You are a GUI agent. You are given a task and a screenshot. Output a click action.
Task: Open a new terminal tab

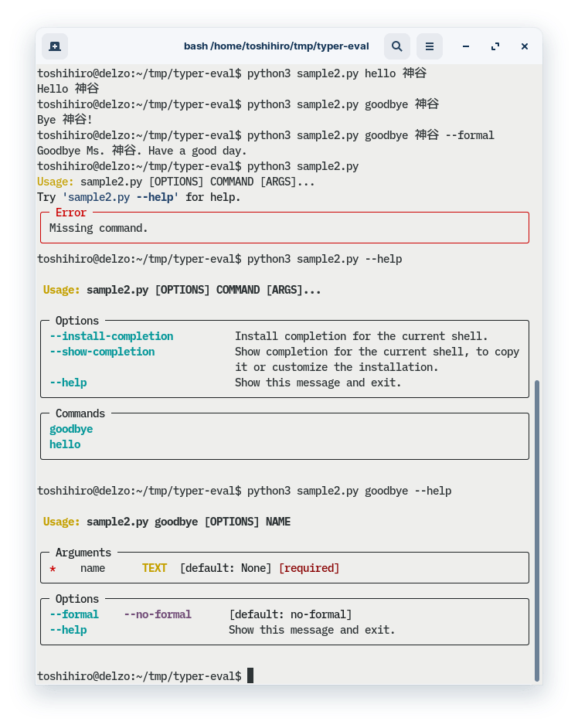coord(55,46)
